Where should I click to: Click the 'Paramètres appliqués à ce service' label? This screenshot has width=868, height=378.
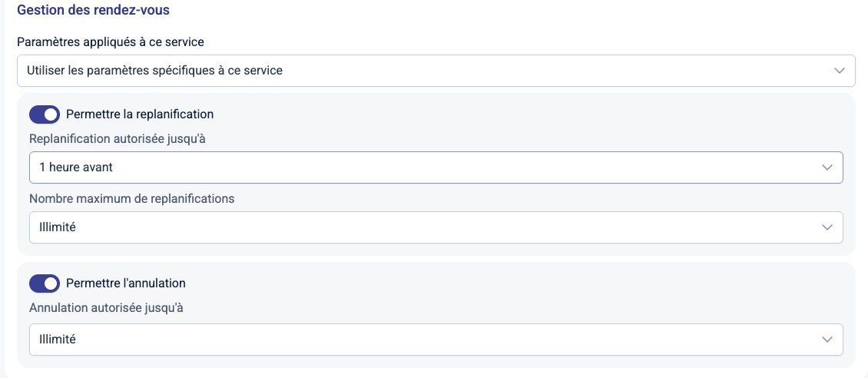[111, 42]
